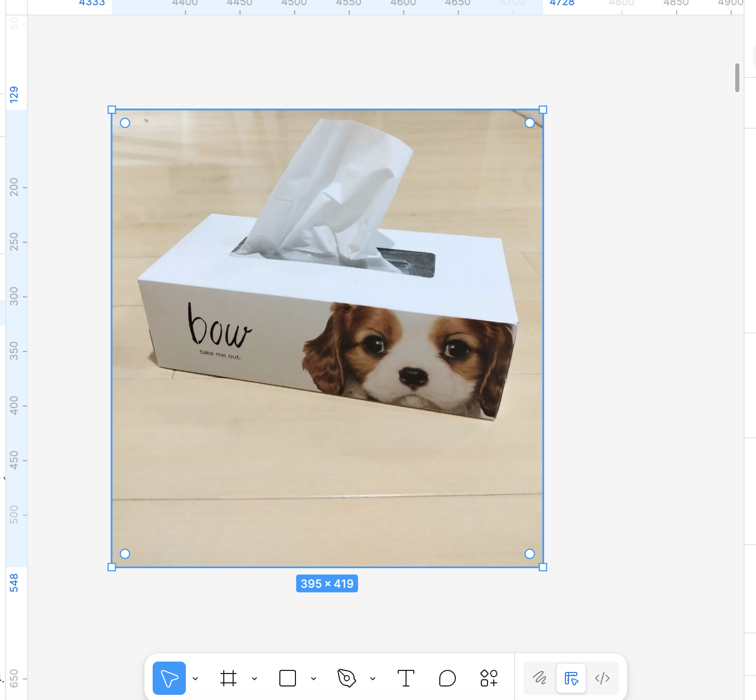756x700 pixels.
Task: Expand the Pen tool options chevron
Action: (x=373, y=679)
